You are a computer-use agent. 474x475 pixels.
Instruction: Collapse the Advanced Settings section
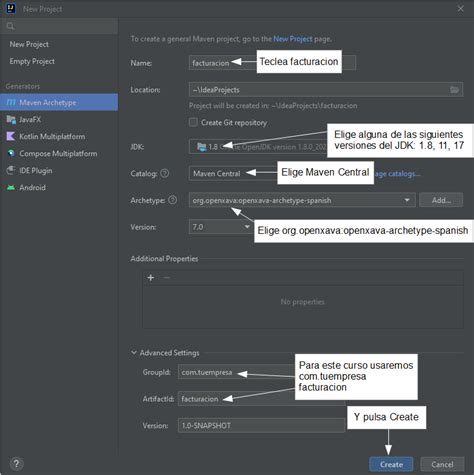(x=134, y=352)
